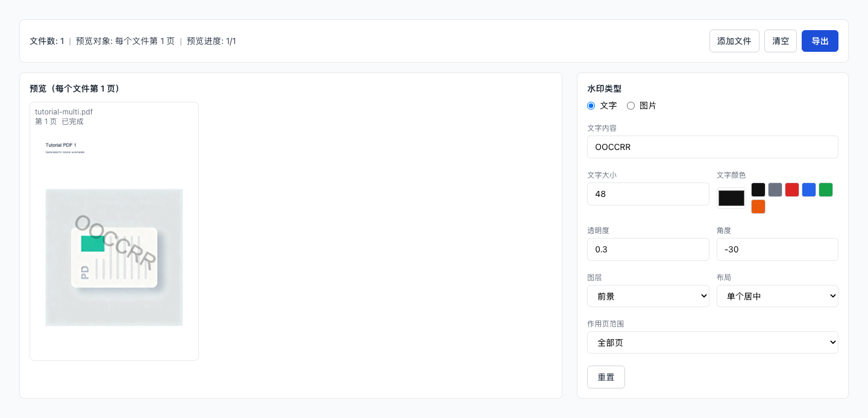The height and width of the screenshot is (418, 868).
Task: Choose the green watermark color
Action: (825, 189)
